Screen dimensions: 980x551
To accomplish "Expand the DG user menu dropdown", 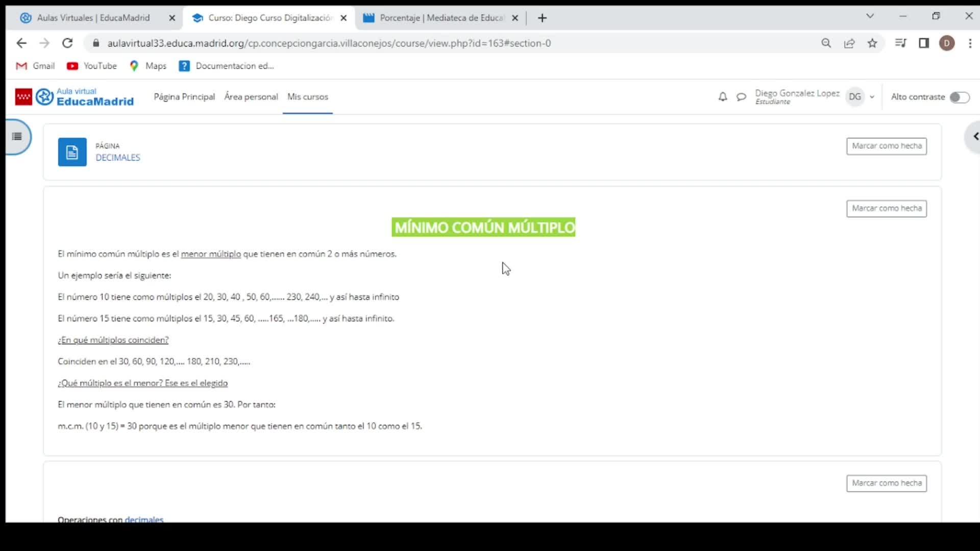I will coord(872,97).
